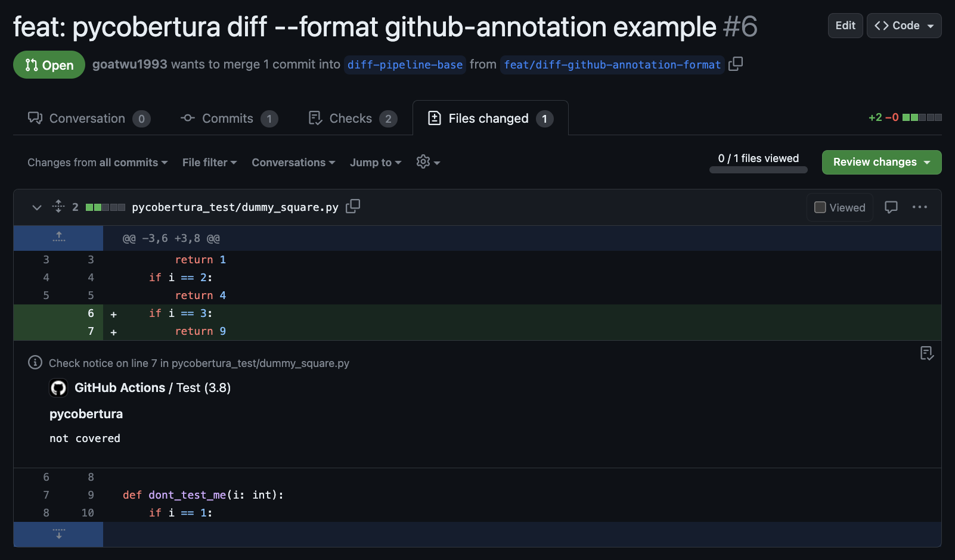Click hunk header @@ -3,6 +3,8 @@
Viewport: 955px width, 560px height.
coord(171,238)
